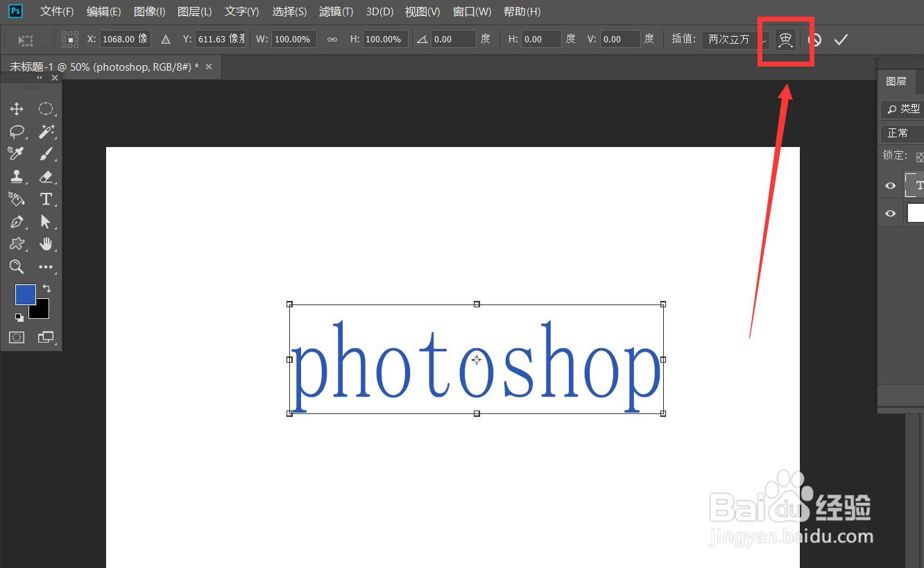Viewport: 924px width, 568px height.
Task: Collapse the toolbox with the double arrows
Action: click(x=40, y=78)
